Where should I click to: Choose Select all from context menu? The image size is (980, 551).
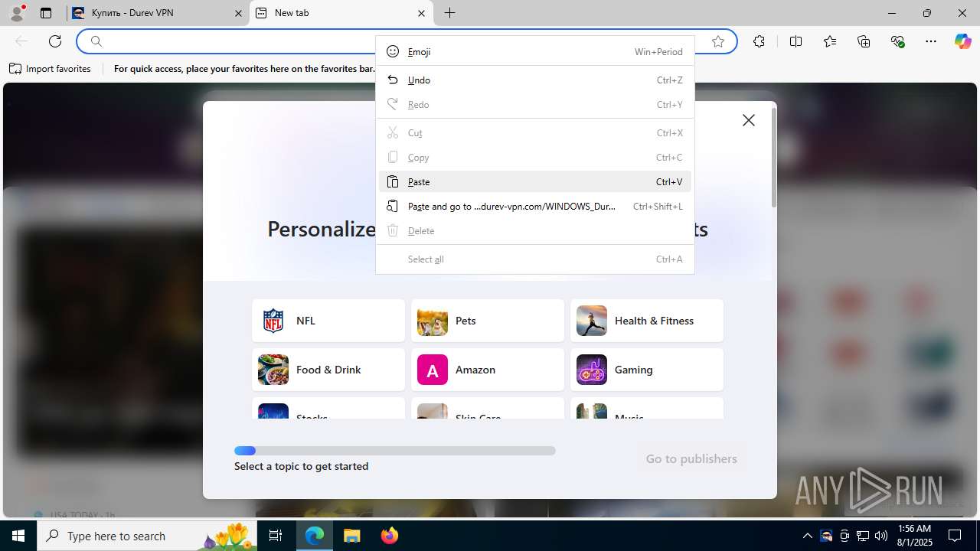pyautogui.click(x=535, y=259)
